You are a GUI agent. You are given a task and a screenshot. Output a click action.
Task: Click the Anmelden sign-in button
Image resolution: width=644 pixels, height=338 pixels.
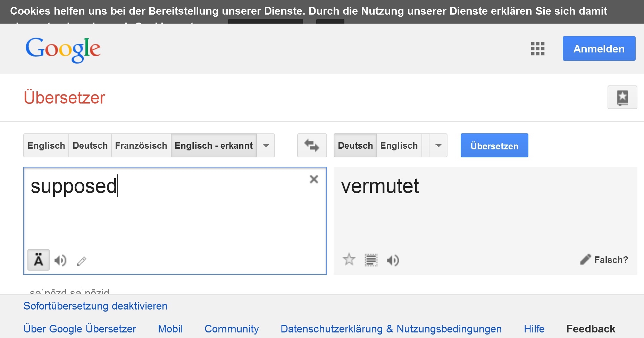[x=599, y=49]
